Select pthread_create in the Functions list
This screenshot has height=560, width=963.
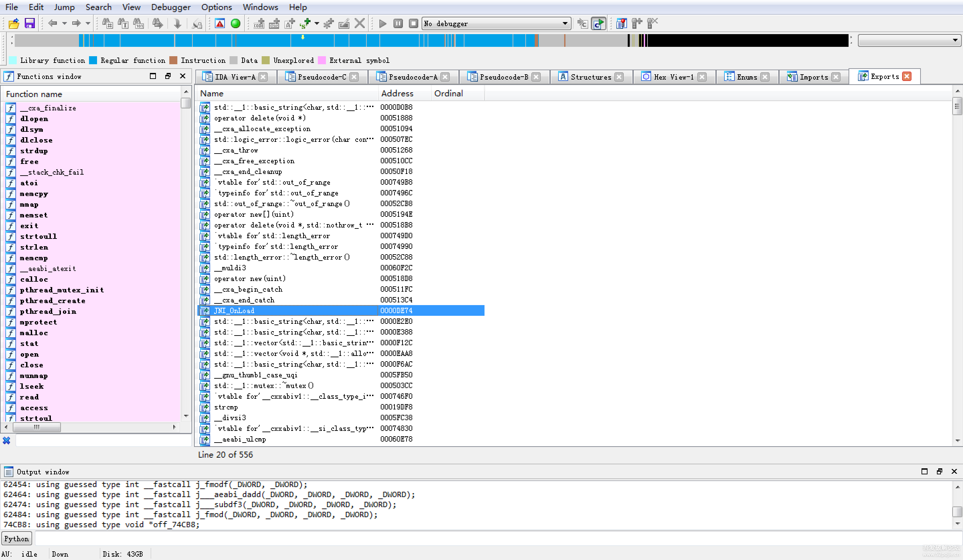coord(53,301)
